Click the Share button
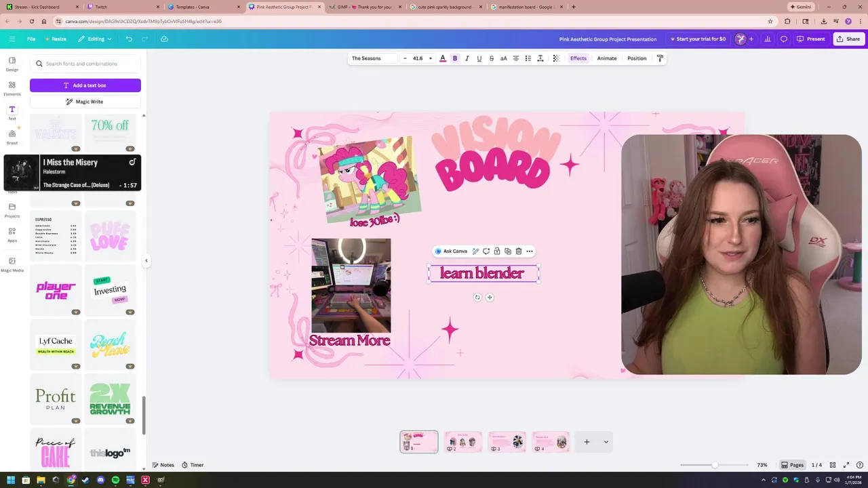 click(x=848, y=39)
